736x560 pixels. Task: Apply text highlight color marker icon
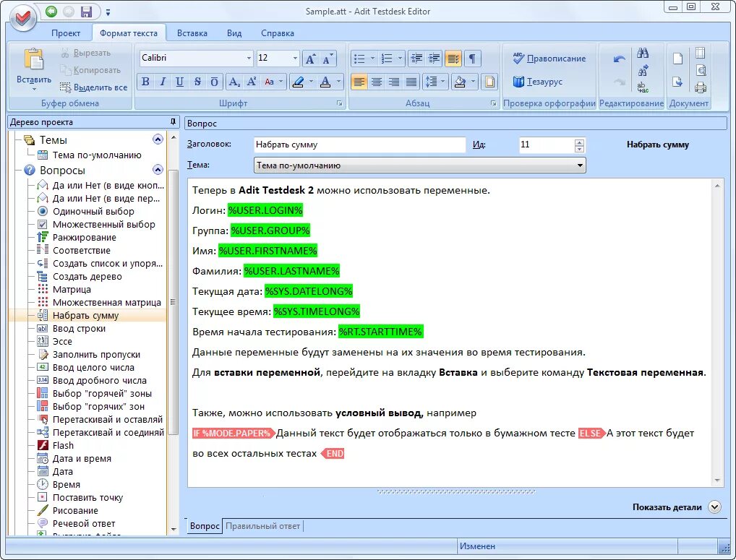tap(298, 82)
